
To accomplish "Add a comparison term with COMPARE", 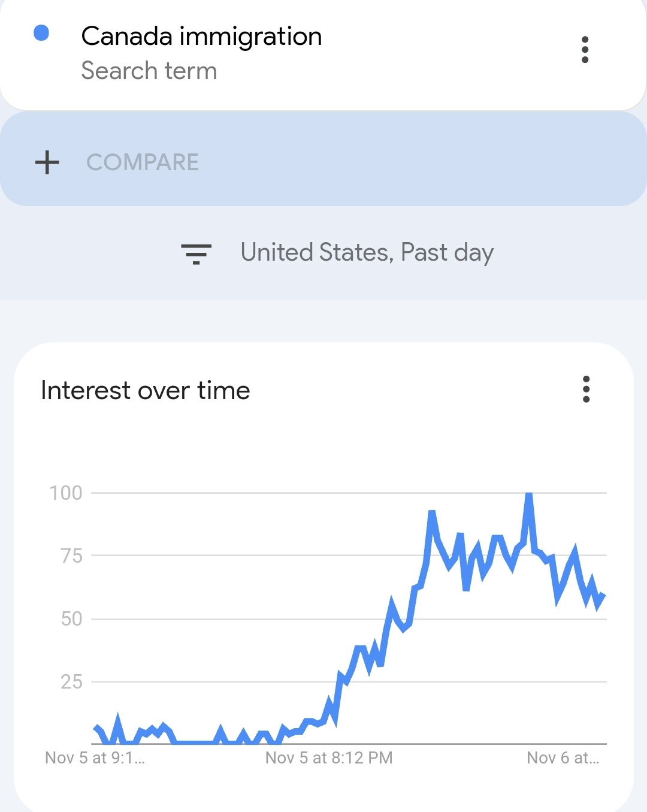I will pos(143,162).
